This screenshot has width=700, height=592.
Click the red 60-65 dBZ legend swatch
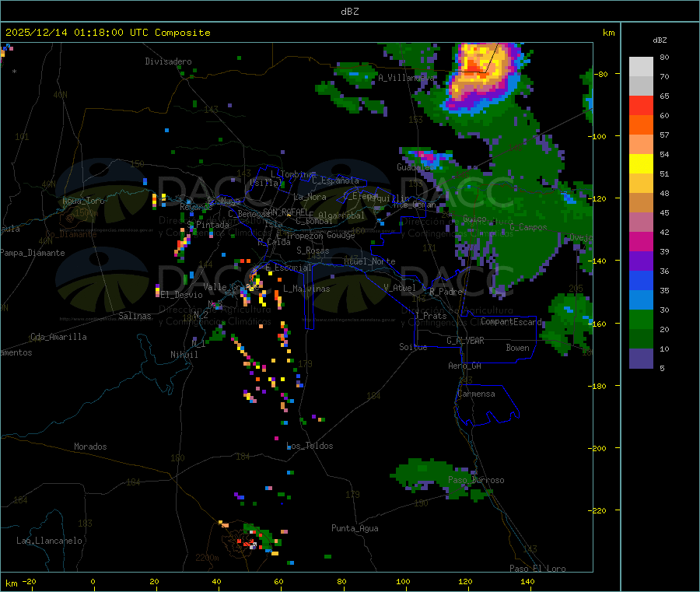coord(641,105)
